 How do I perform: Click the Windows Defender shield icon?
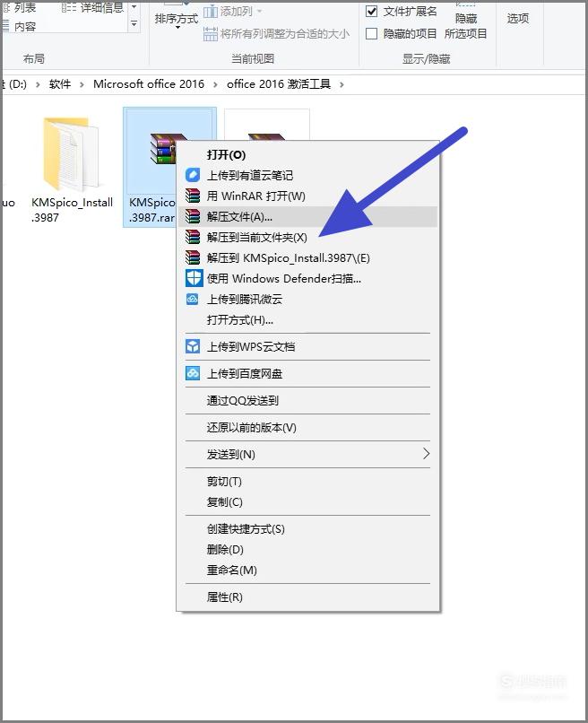coord(194,278)
